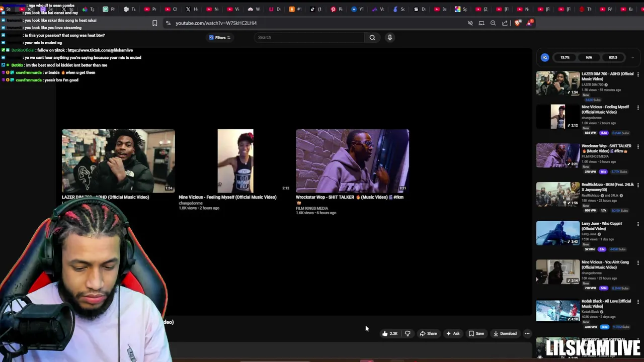This screenshot has height=362, width=644.
Task: Open options for Wrockstar Wop sidebar video
Action: click(638, 146)
